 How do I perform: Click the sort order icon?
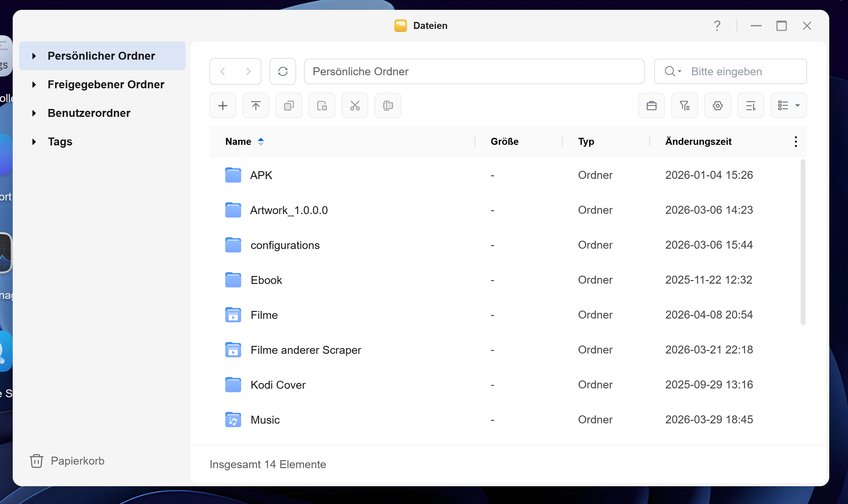(750, 105)
